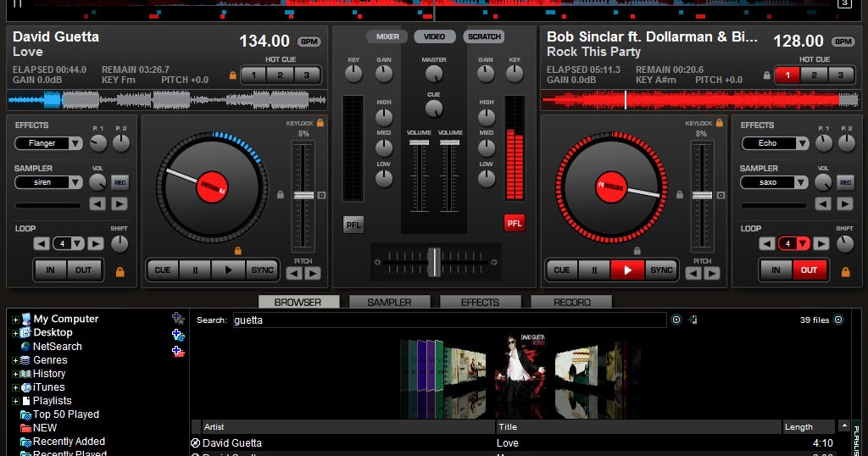Switch to the SCRATCH panel

(x=484, y=36)
